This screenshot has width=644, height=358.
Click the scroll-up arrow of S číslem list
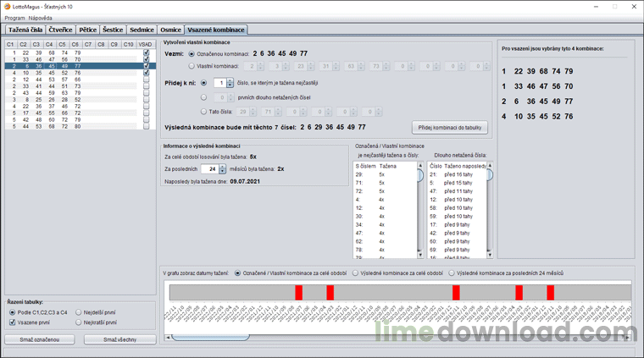[x=420, y=165]
